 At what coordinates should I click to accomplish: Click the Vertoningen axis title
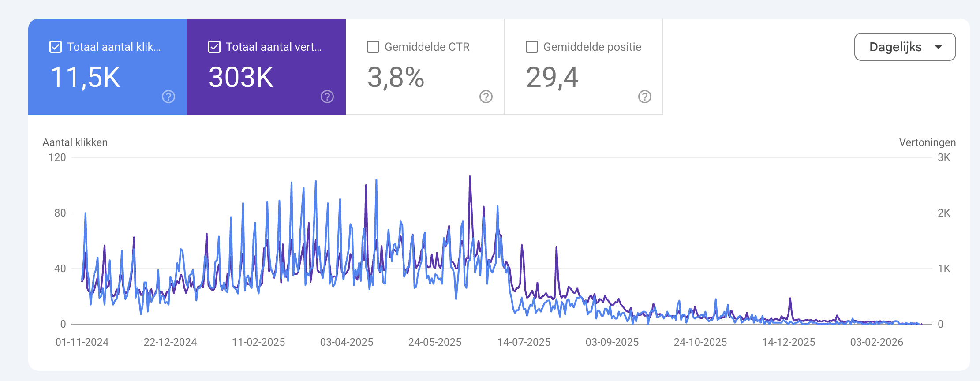(928, 142)
